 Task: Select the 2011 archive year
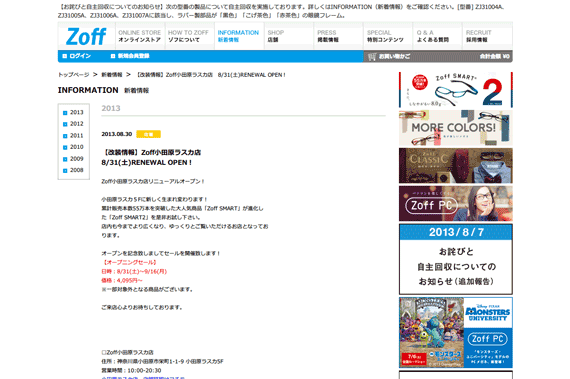pyautogui.click(x=77, y=136)
